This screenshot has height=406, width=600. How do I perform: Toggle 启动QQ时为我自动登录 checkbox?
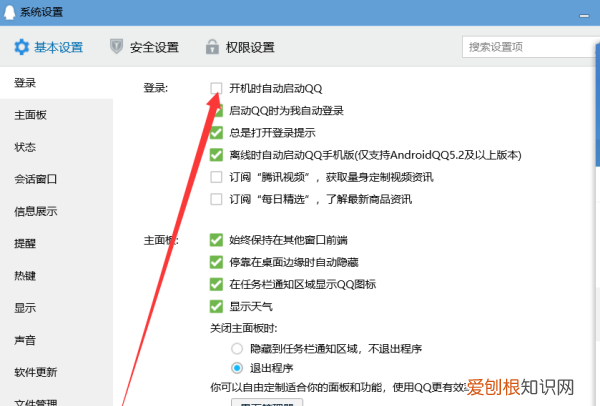point(216,111)
